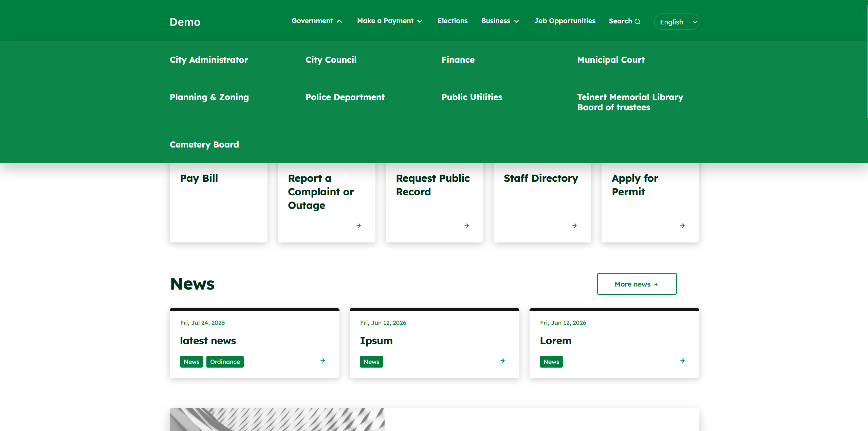Click arrow icon on Request Public Record card
Image resolution: width=868 pixels, height=431 pixels.
pos(466,226)
